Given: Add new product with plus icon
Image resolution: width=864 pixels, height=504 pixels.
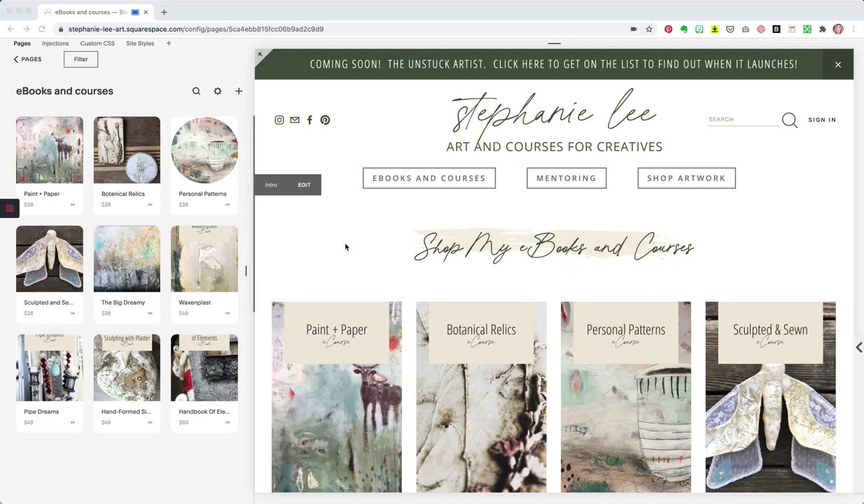Looking at the screenshot, I should tap(239, 91).
